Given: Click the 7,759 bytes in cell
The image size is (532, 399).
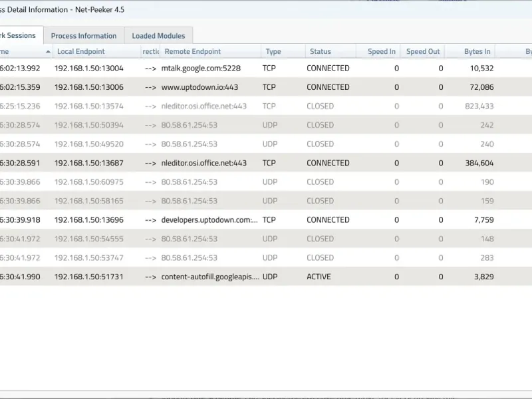Looking at the screenshot, I should point(484,220).
